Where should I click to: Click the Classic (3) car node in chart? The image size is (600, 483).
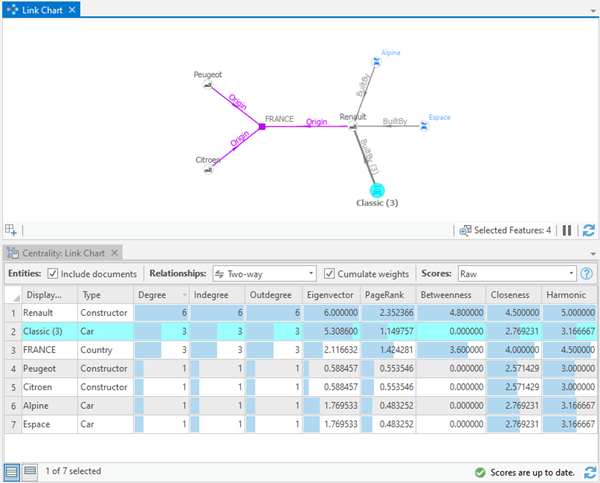pos(376,190)
